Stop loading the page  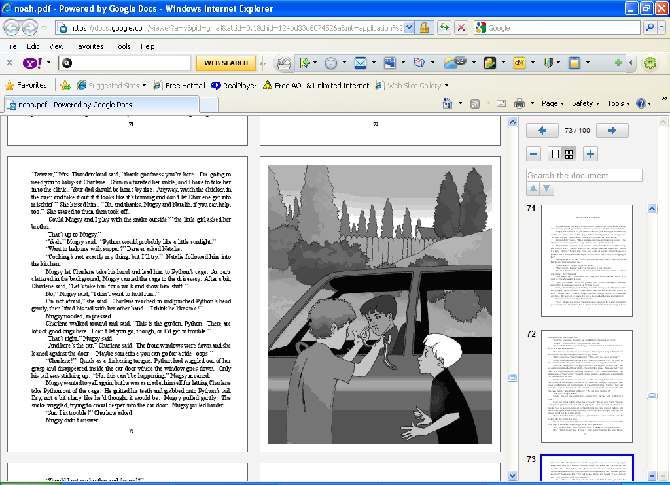[461, 28]
